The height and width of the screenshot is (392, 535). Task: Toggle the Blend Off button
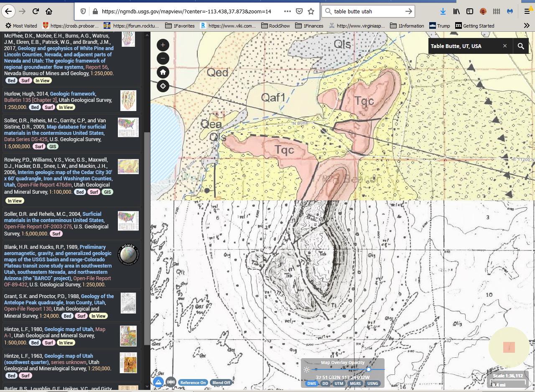pyautogui.click(x=221, y=382)
